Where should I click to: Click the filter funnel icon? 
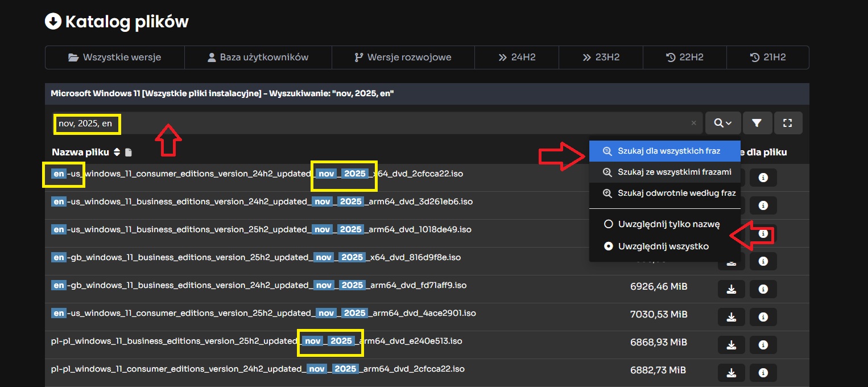[x=757, y=123]
